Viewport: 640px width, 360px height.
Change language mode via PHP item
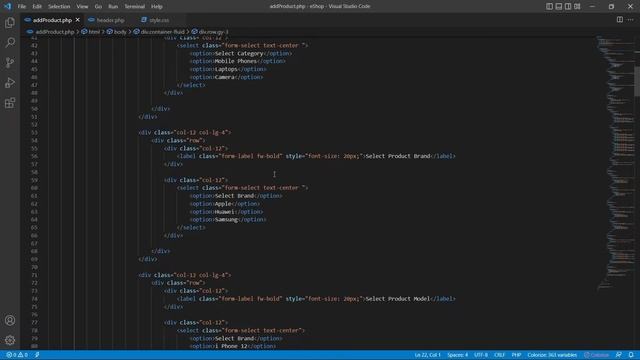point(516,355)
